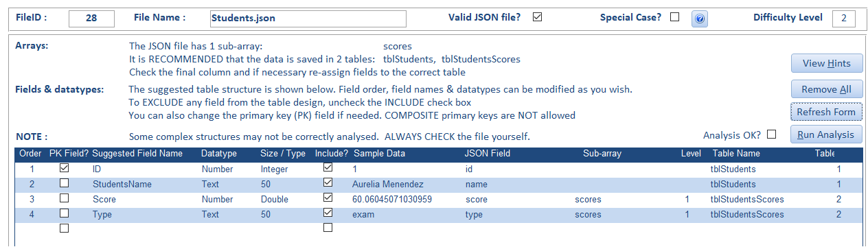The width and height of the screenshot is (868, 247).
Task: Set StudentsName as the PK field
Action: pos(64,184)
